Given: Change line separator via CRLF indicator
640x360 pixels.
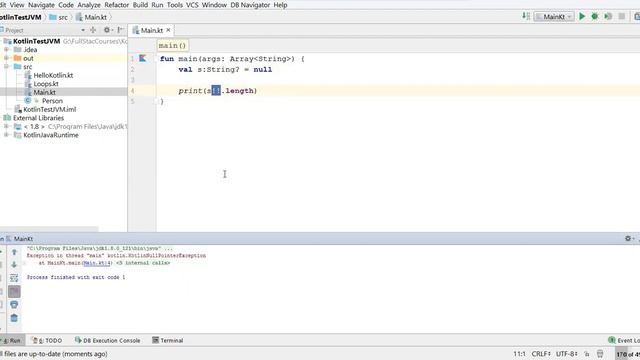Looking at the screenshot, I should coord(541,354).
